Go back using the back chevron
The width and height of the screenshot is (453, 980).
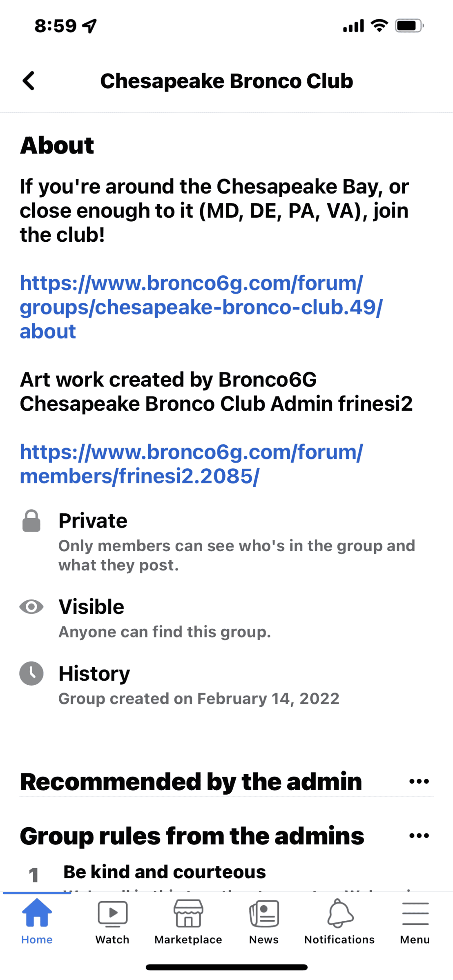(x=29, y=81)
